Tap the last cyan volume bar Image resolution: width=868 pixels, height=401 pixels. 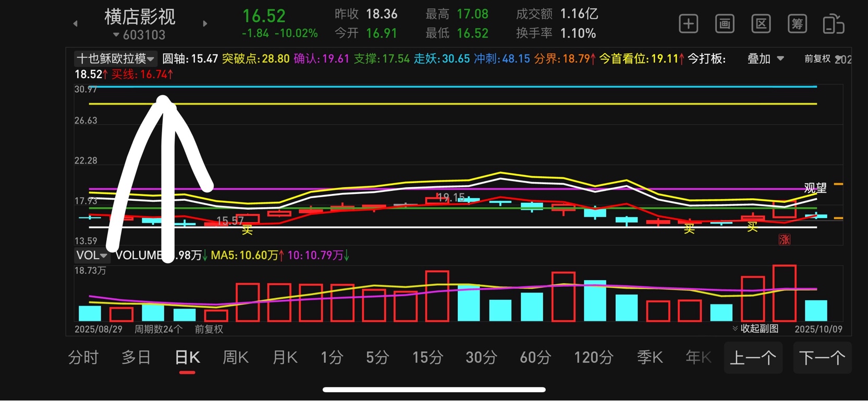coord(816,310)
